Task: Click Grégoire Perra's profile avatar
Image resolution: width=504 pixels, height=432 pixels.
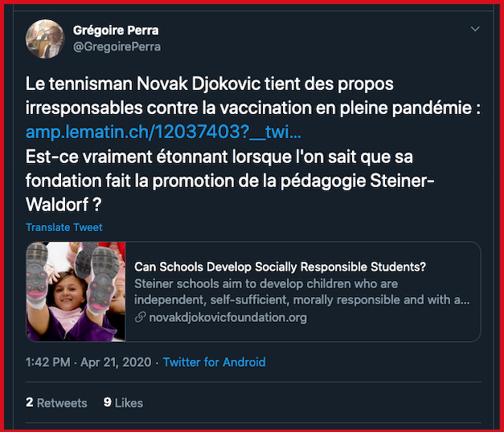Action: pos(47,39)
